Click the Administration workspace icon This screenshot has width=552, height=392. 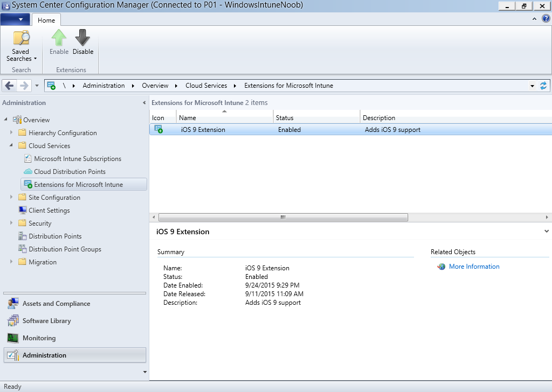click(13, 355)
